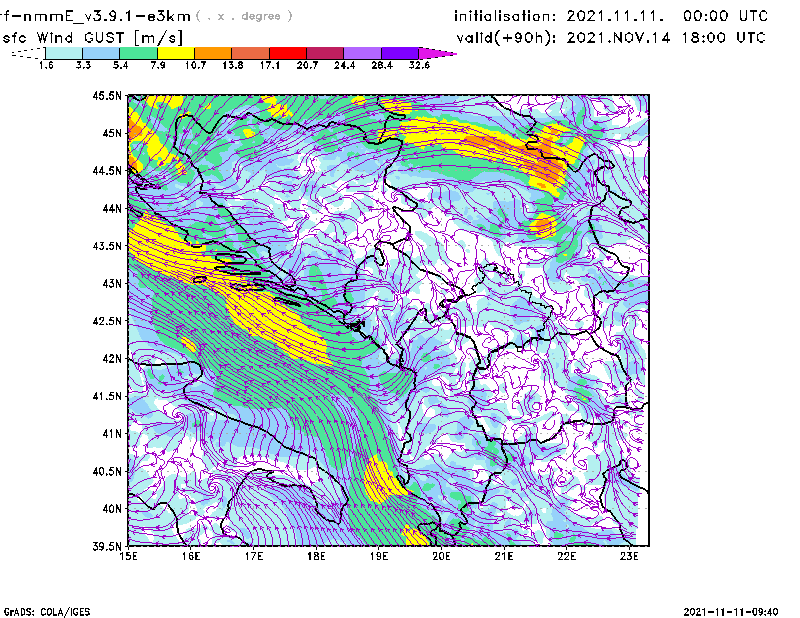Click the '41N' latitude label
Screen dimensions: 800x618
click(112, 434)
